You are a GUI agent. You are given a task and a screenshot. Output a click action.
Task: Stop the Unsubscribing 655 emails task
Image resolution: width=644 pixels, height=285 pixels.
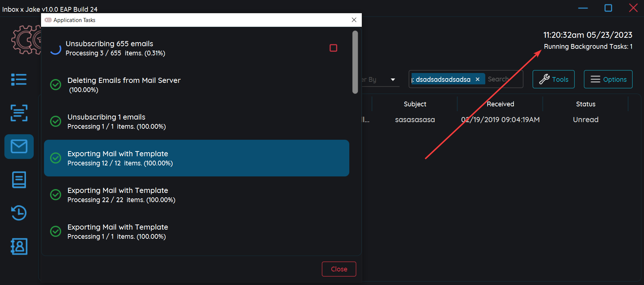pos(333,48)
